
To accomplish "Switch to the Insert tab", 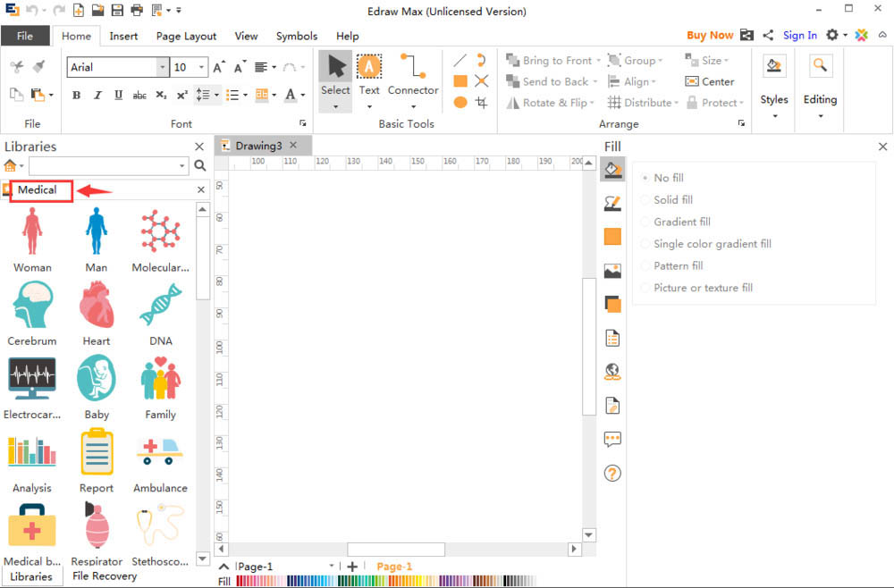I will [x=123, y=37].
